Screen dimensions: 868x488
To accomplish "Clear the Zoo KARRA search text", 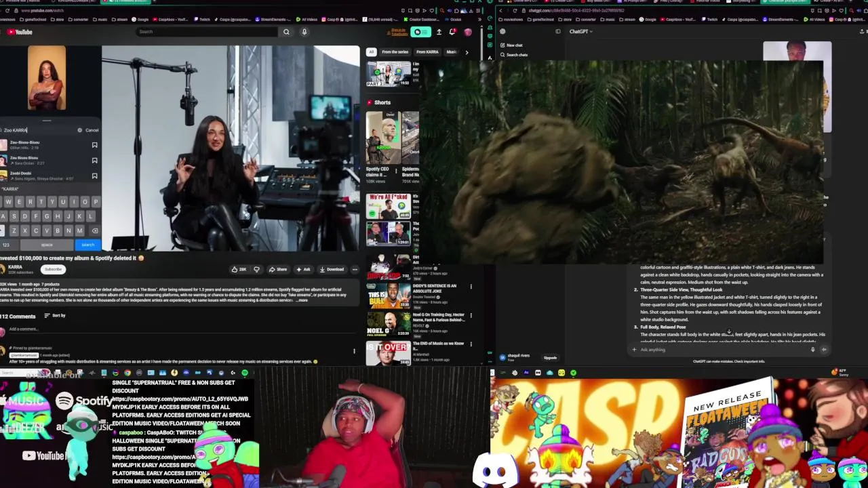I will coord(79,130).
